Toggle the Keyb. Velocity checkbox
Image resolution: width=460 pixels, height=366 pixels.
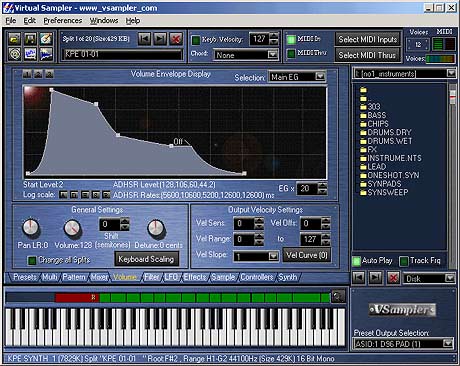click(196, 40)
